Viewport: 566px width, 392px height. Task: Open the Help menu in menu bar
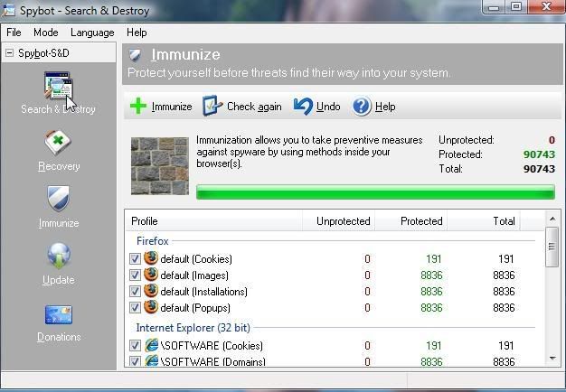click(137, 33)
